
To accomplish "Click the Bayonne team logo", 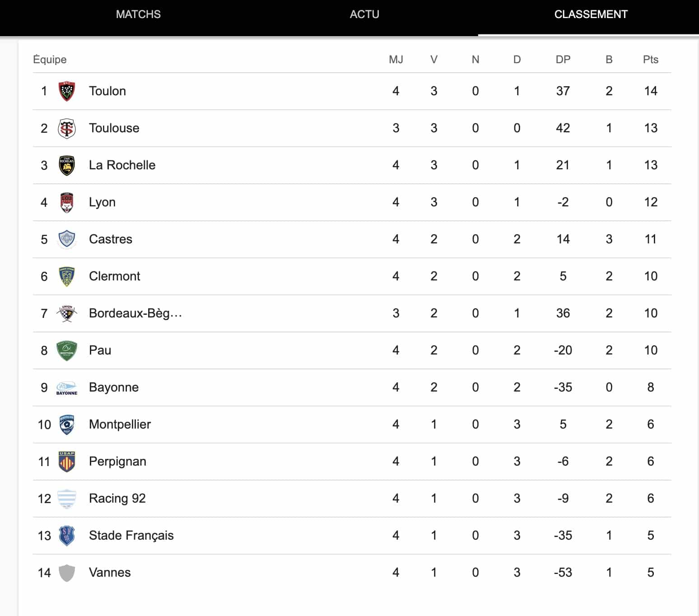I will pos(67,387).
